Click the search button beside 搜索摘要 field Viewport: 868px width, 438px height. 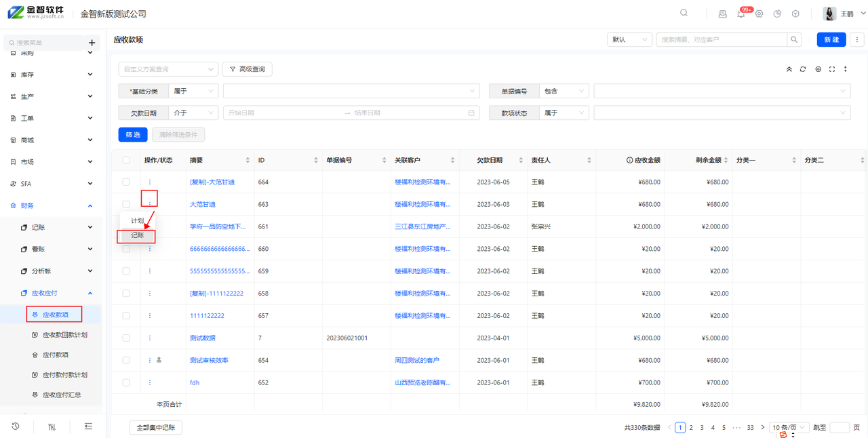coord(795,40)
